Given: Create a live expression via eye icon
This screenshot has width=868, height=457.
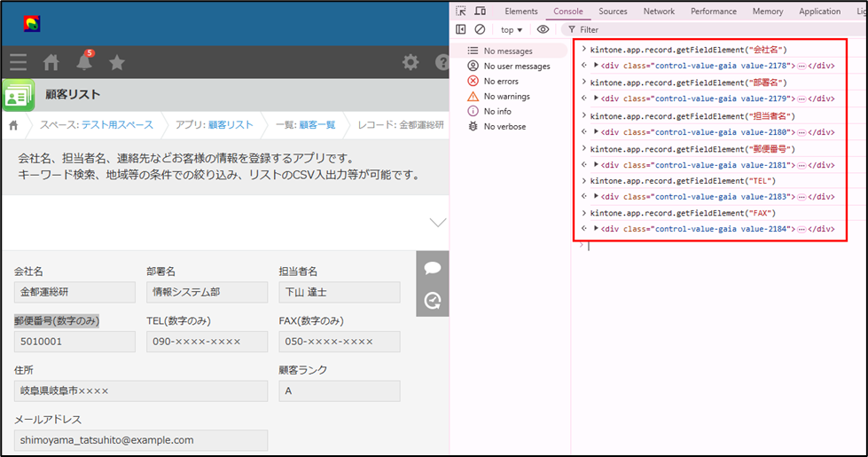Looking at the screenshot, I should 543,29.
